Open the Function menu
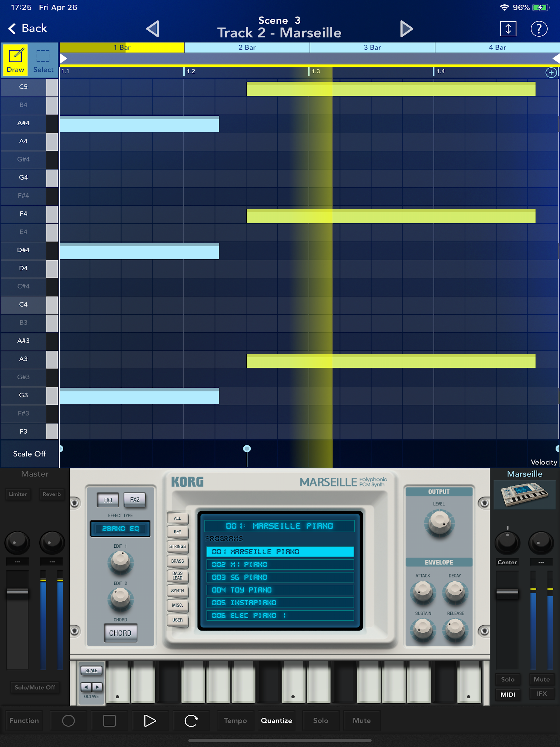560x747 pixels. click(x=24, y=721)
